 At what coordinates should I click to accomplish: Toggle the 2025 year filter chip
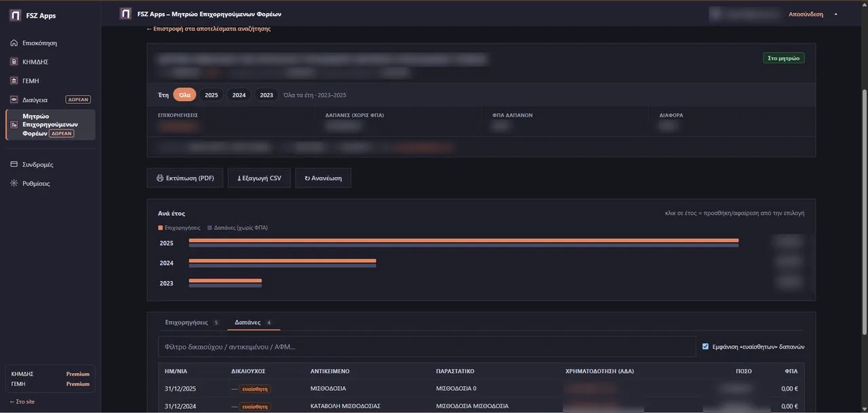[x=212, y=95]
